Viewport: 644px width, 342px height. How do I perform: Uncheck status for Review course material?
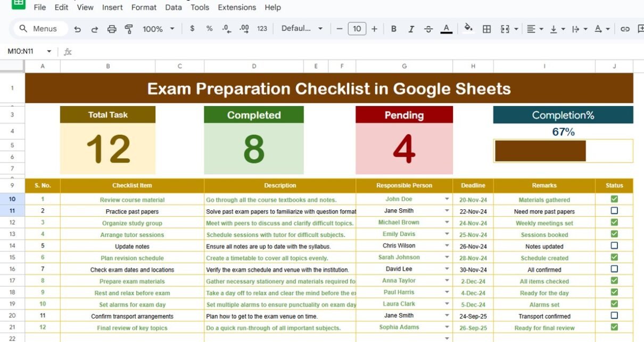tap(614, 199)
